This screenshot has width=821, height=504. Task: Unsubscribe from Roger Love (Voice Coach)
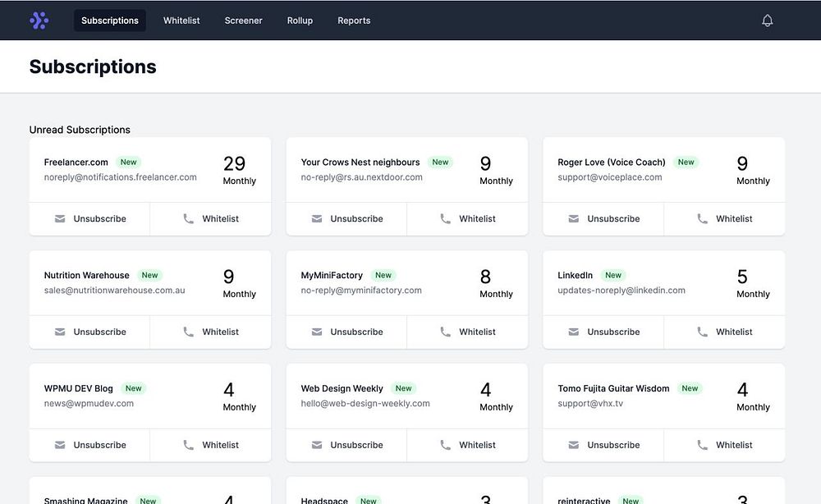pos(603,219)
